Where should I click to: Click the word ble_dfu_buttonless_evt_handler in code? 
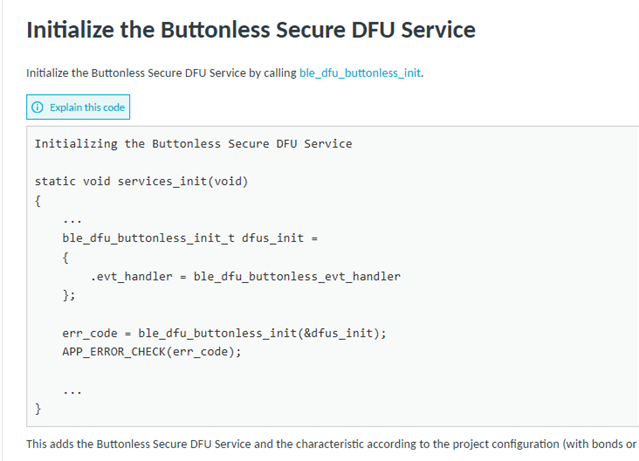point(297,276)
